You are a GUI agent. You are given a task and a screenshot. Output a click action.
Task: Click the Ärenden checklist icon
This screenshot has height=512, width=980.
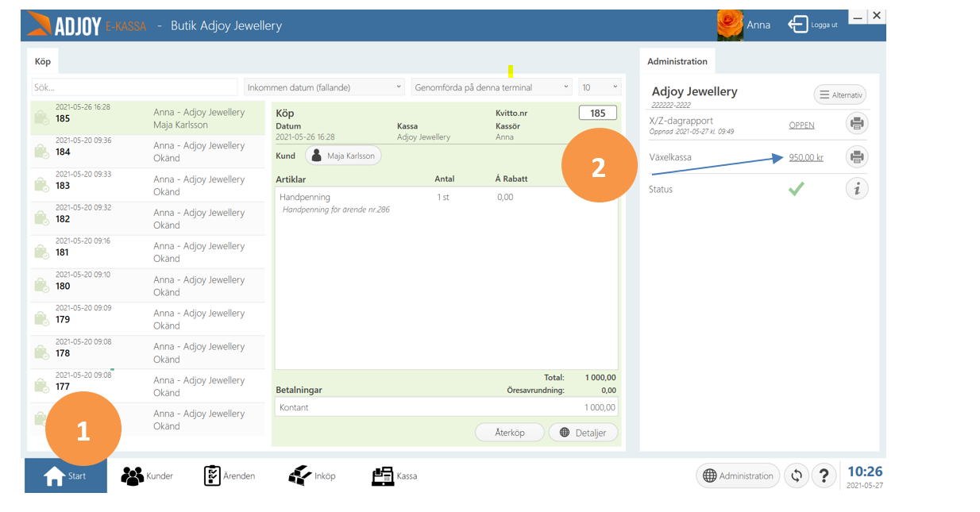[x=212, y=475]
